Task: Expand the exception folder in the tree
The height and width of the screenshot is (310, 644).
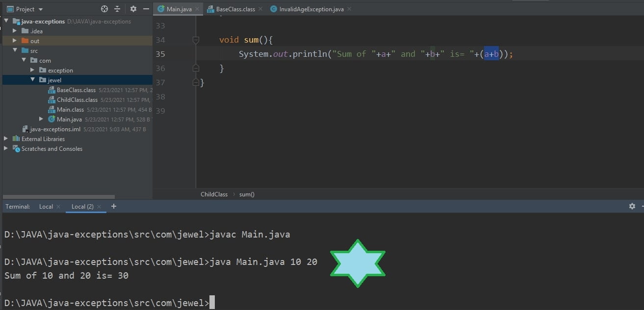Action: point(32,70)
